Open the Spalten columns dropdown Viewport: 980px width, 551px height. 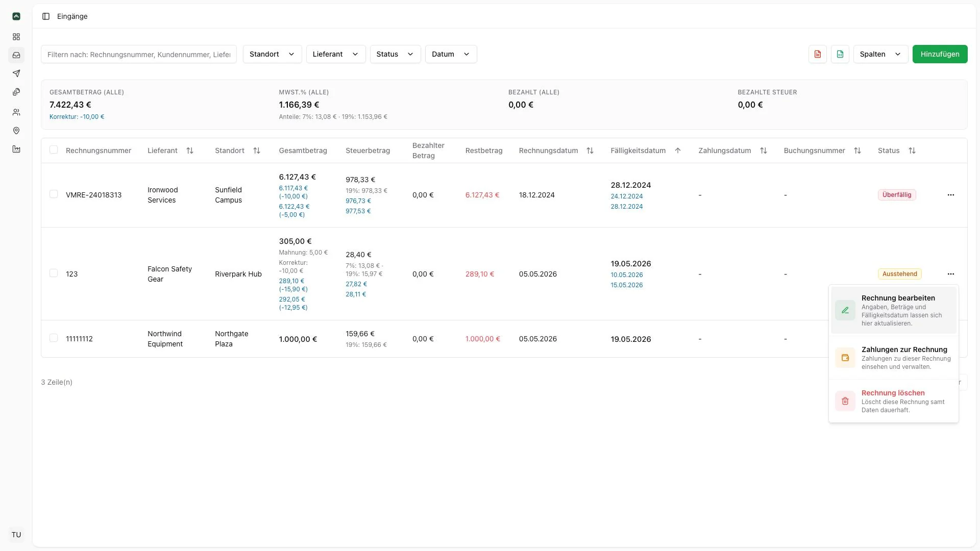click(881, 54)
